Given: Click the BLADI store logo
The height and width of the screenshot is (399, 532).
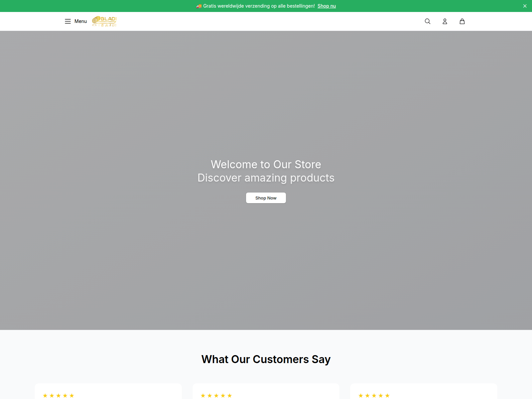Looking at the screenshot, I should click(x=104, y=21).
